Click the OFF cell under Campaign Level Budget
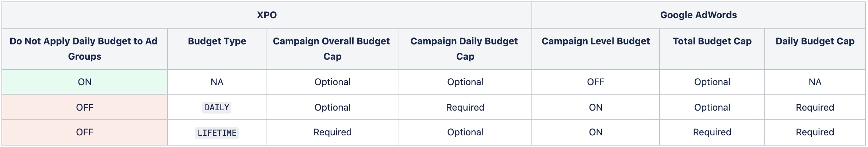This screenshot has width=868, height=147. click(595, 82)
